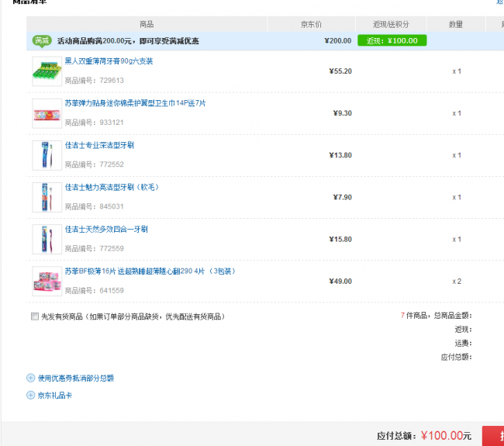Open the 佳洁士天然多效四合一牙刷 thumbnail image
Viewport: 504px width, 446px height.
click(x=47, y=239)
